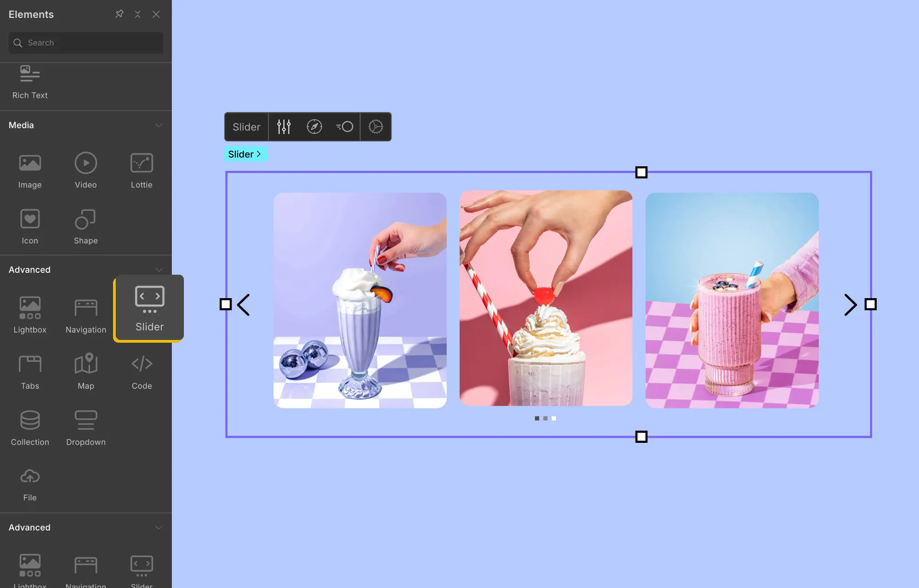
Task: Collapse all sections in Elements panel
Action: coord(137,14)
